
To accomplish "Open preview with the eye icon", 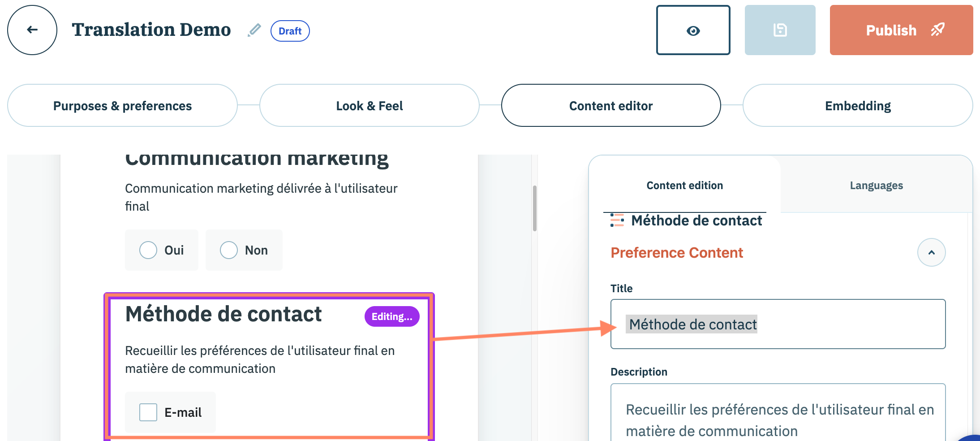I will pos(693,30).
